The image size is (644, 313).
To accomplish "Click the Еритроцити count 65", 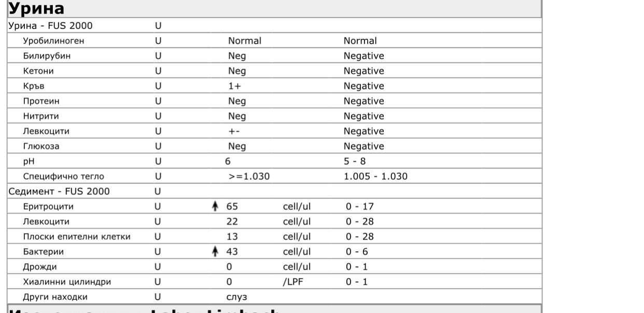I will tap(232, 206).
